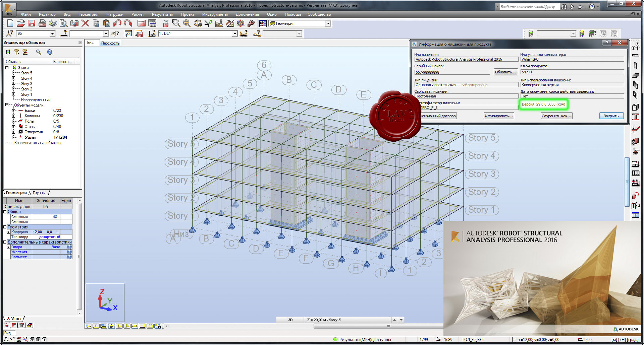Click the view horizontal scrollbar thumb
Viewport: 644px width, 345px height.
(388, 326)
